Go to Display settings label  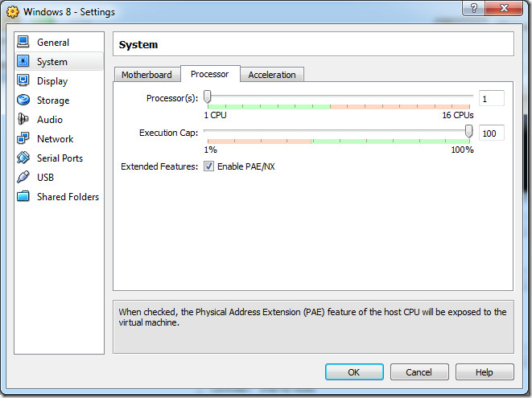coord(52,81)
